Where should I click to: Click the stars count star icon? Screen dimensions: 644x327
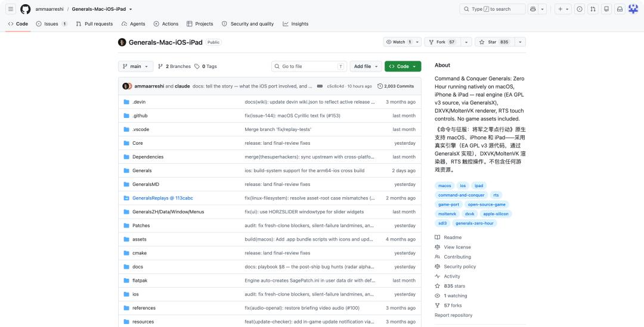[x=438, y=286]
